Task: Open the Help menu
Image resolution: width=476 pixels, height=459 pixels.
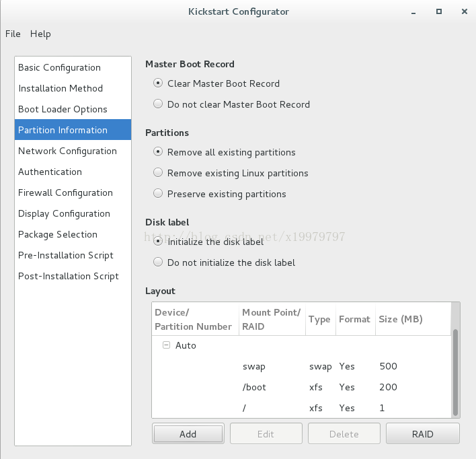Action: (40, 34)
